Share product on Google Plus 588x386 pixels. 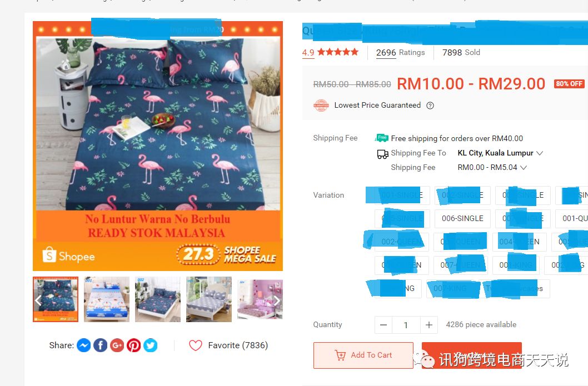pyautogui.click(x=117, y=345)
